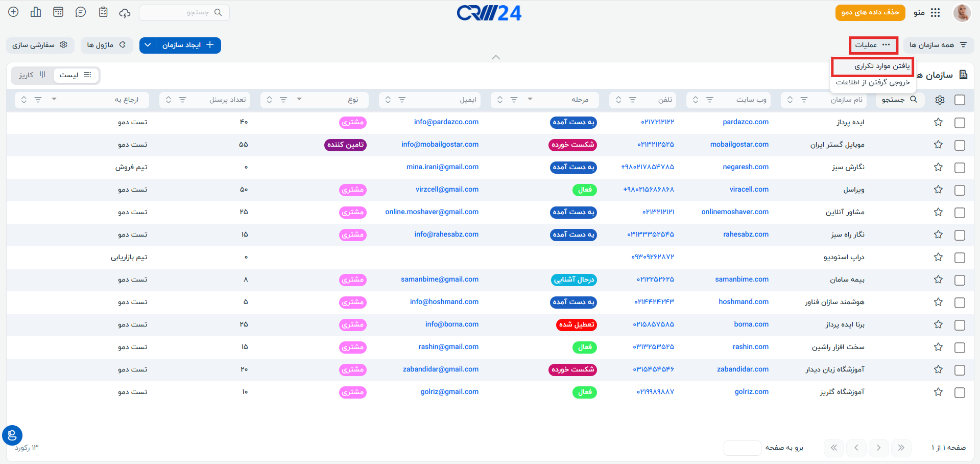Open the calendar icon in top bar

(58, 12)
